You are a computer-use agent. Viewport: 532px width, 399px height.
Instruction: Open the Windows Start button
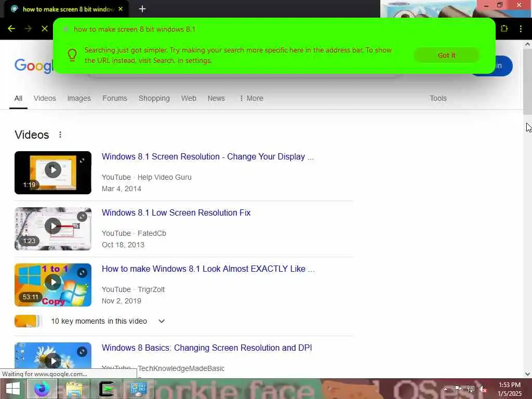point(12,389)
